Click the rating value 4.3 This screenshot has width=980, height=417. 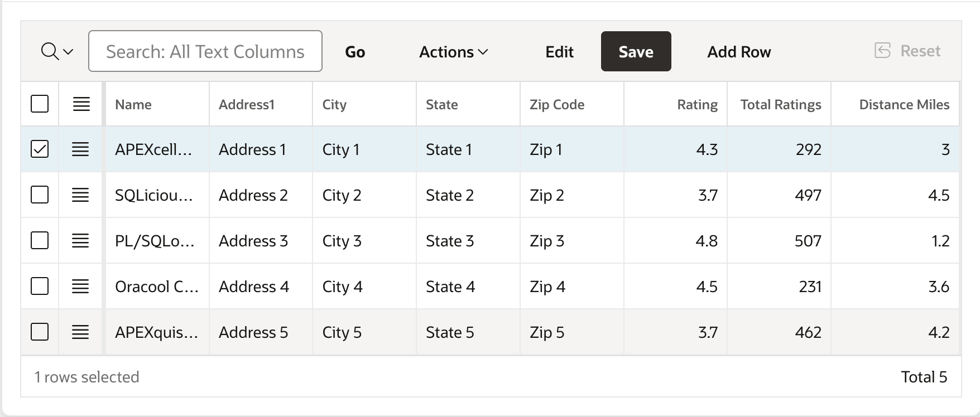point(707,149)
